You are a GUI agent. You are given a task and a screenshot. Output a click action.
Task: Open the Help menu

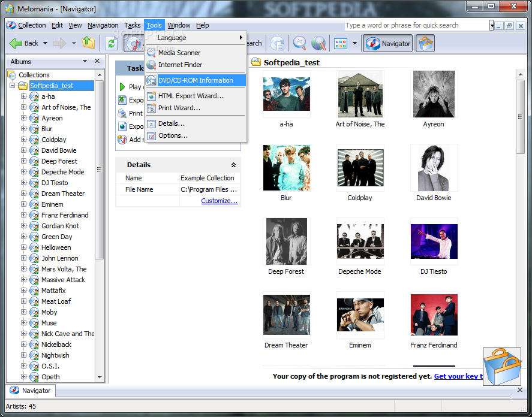[203, 25]
